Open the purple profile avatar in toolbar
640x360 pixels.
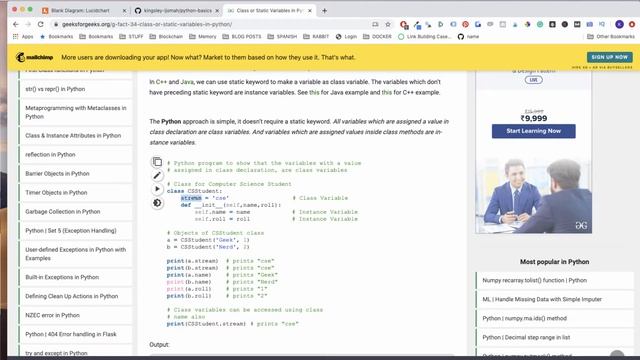pos(619,24)
